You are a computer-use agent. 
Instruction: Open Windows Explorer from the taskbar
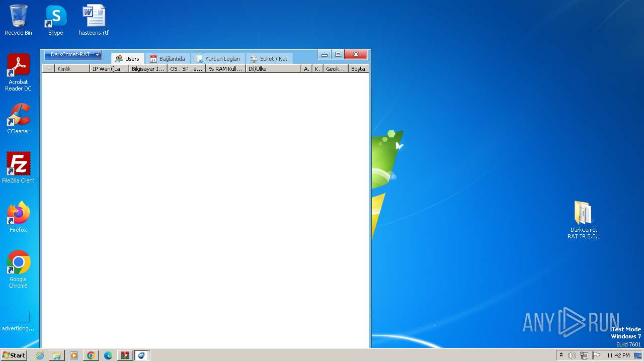pos(57,355)
